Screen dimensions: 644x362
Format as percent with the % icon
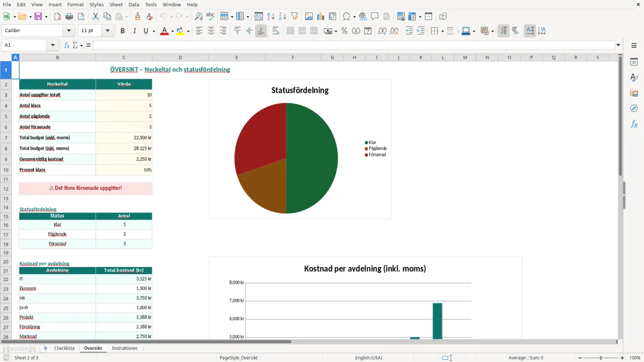[x=344, y=31]
